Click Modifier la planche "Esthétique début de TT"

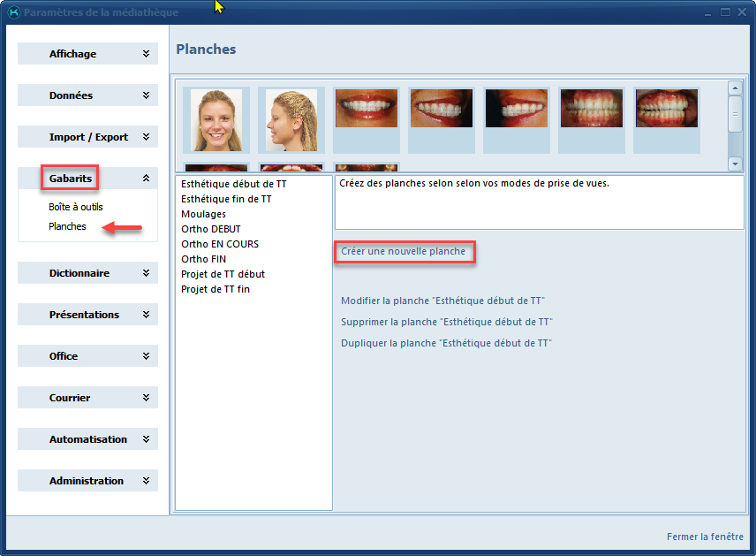click(x=442, y=301)
